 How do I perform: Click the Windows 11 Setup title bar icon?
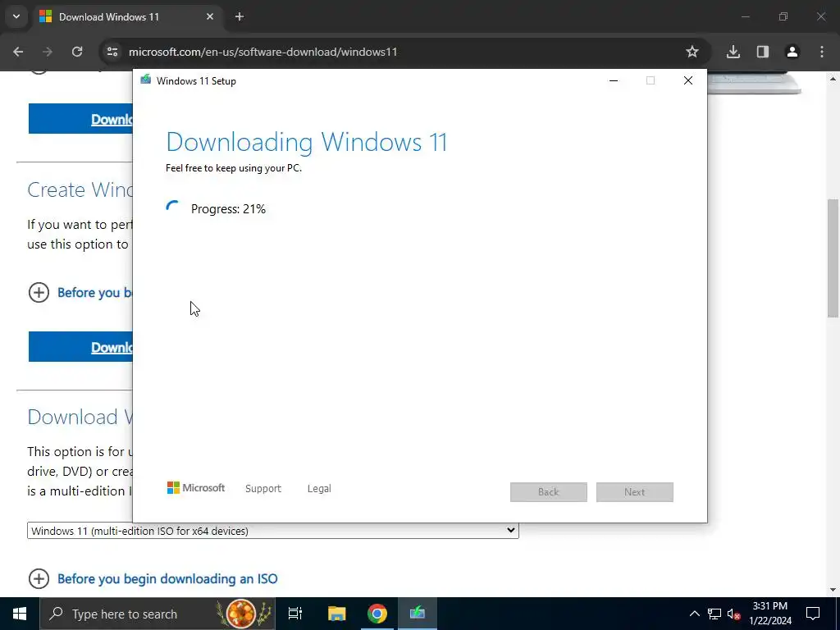click(146, 80)
